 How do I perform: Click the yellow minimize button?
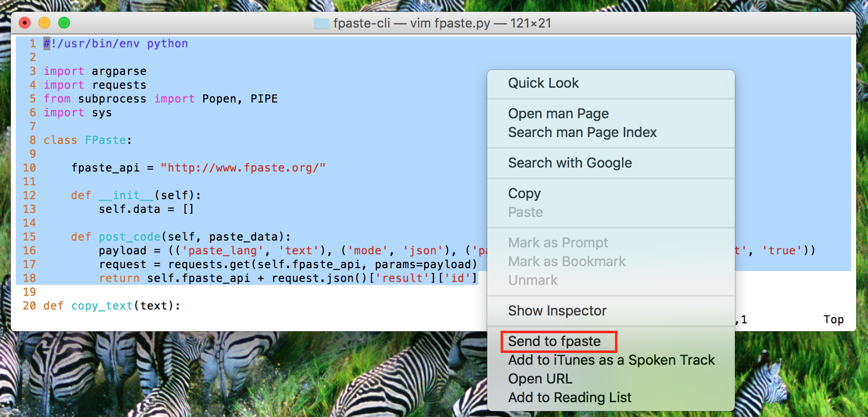click(x=44, y=23)
